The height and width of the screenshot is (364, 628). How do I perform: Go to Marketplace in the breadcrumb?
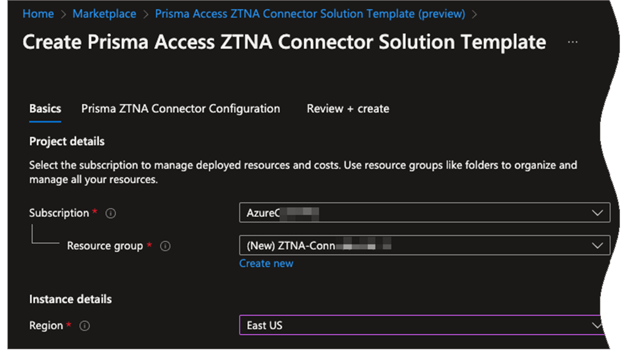tap(104, 13)
